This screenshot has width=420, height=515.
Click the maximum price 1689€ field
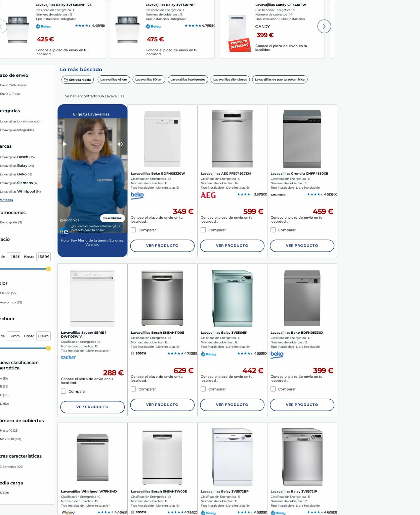point(43,257)
